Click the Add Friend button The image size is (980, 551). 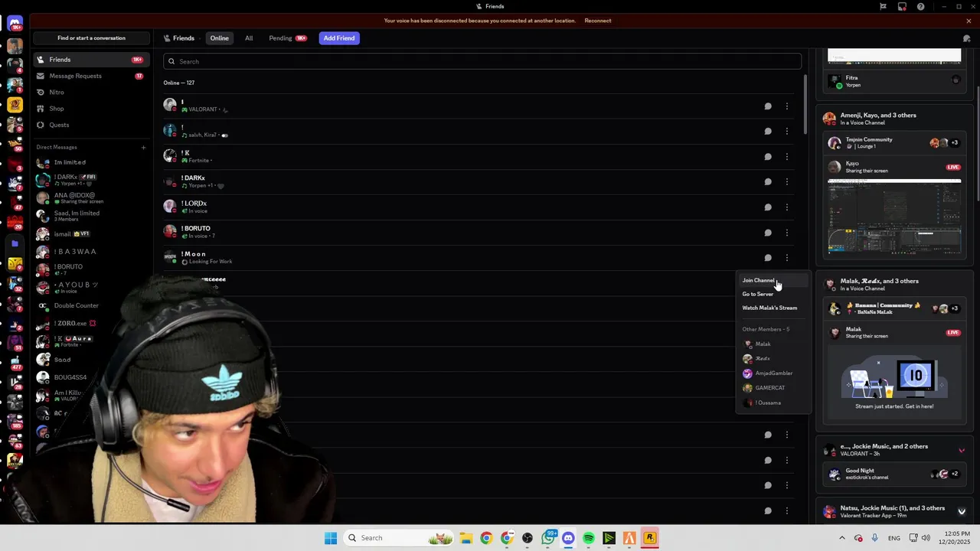[x=339, y=38]
